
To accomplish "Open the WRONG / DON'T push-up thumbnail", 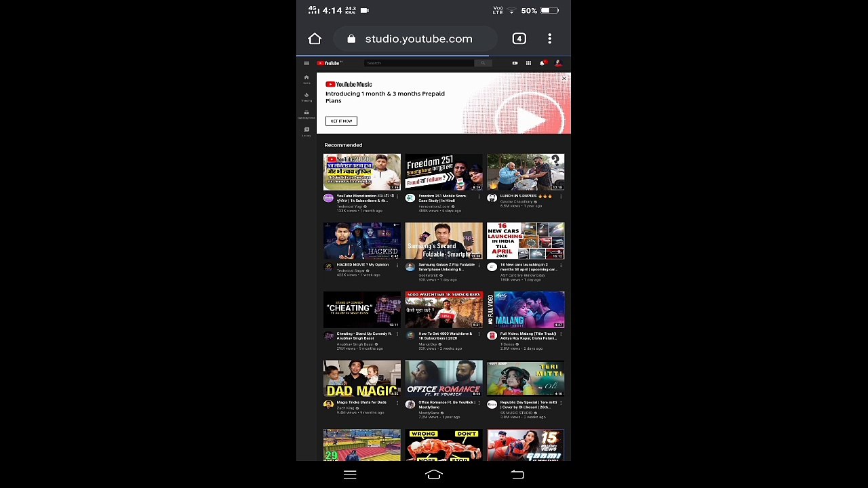I will tap(443, 445).
